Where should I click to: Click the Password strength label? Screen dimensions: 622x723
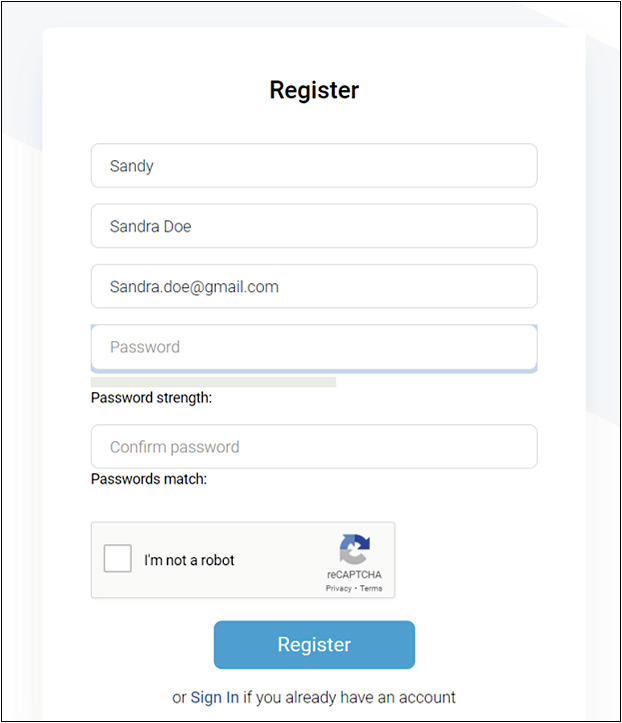pyautogui.click(x=151, y=398)
